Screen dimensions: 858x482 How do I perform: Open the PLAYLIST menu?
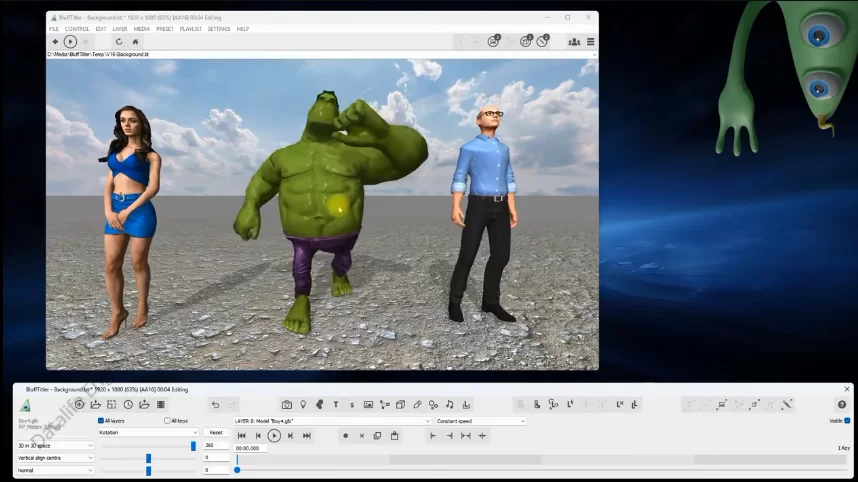190,29
